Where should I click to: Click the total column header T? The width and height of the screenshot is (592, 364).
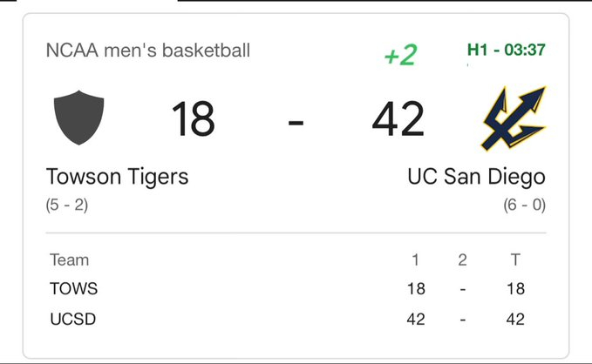(515, 260)
